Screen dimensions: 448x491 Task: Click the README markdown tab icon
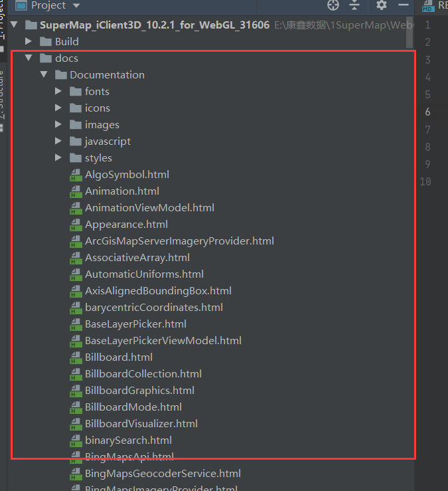(x=428, y=5)
